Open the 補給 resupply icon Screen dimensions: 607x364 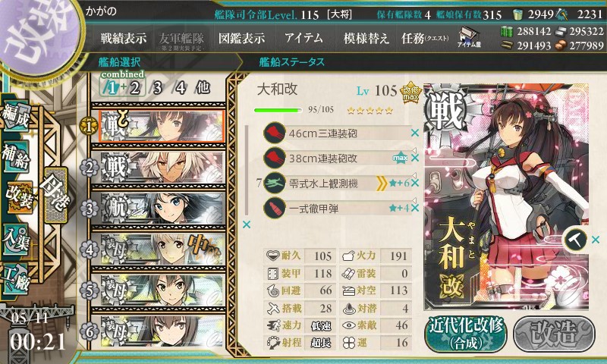(x=15, y=157)
